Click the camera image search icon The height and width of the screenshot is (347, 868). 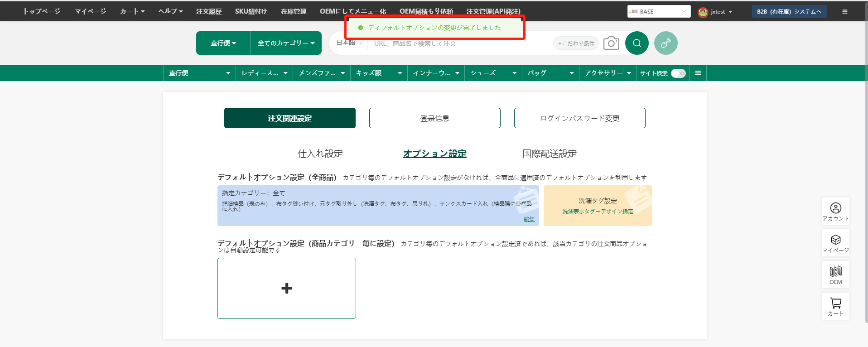[611, 43]
